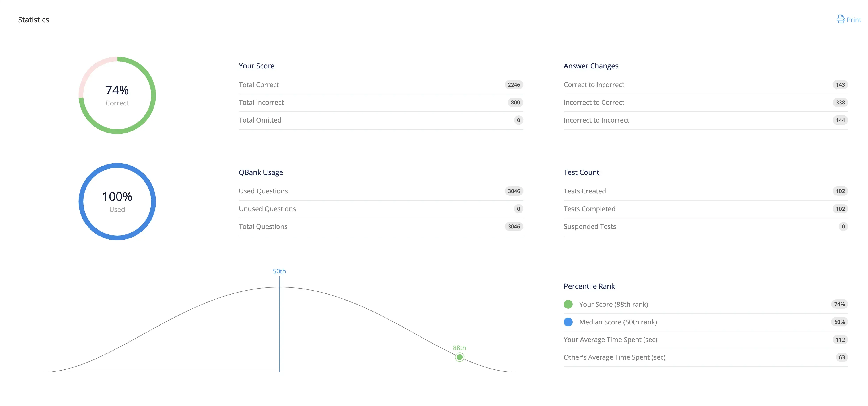This screenshot has width=868, height=406.
Task: Click the printer icon
Action: [840, 19]
